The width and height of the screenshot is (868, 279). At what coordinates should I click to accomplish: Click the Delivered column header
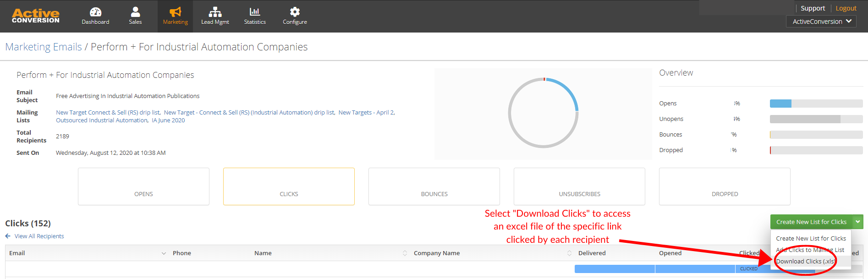(592, 253)
